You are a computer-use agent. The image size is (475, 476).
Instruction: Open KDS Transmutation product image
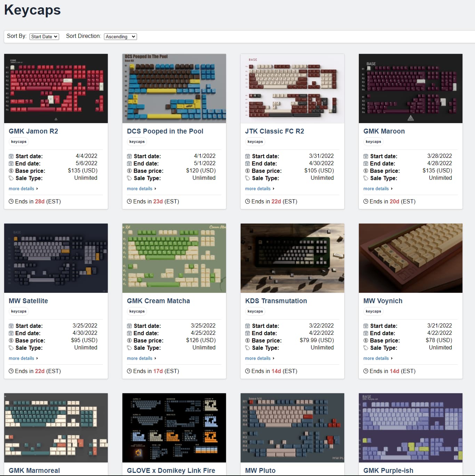tap(292, 258)
